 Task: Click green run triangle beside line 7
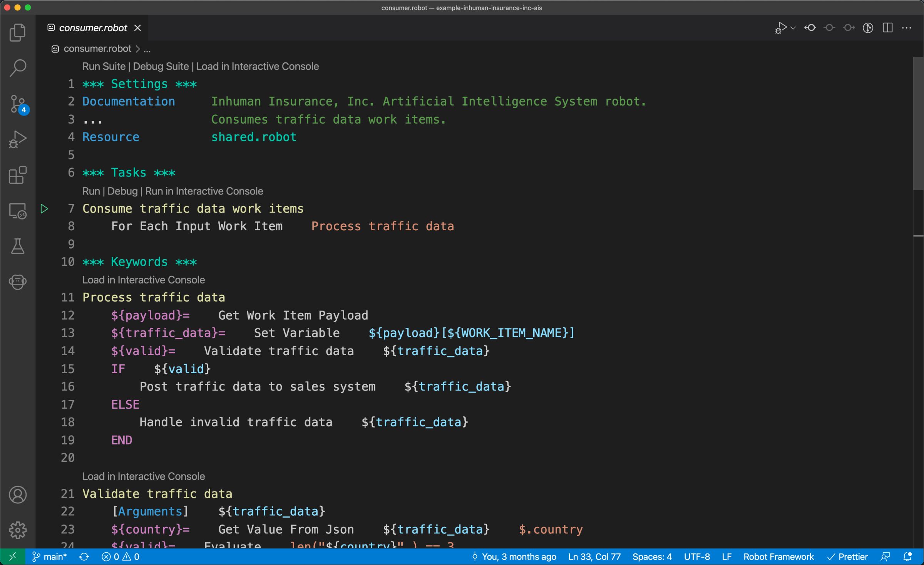click(44, 209)
